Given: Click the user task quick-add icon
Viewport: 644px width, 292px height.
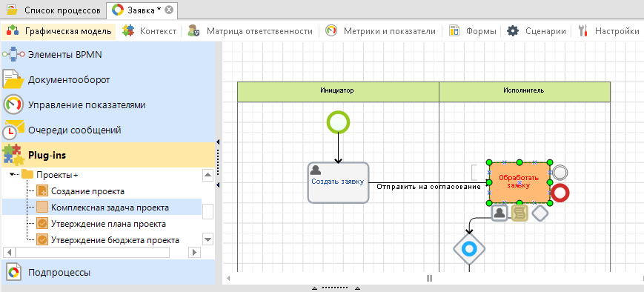Looking at the screenshot, I should click(499, 213).
